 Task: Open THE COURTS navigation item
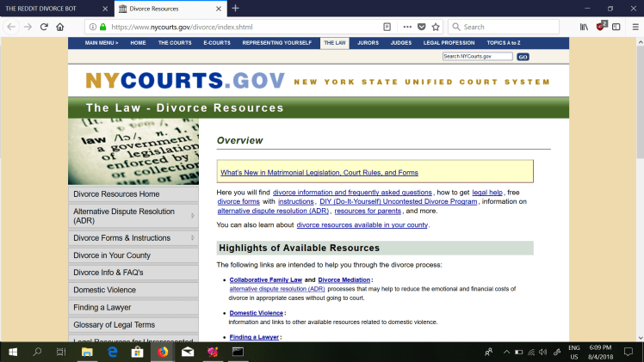tap(175, 43)
